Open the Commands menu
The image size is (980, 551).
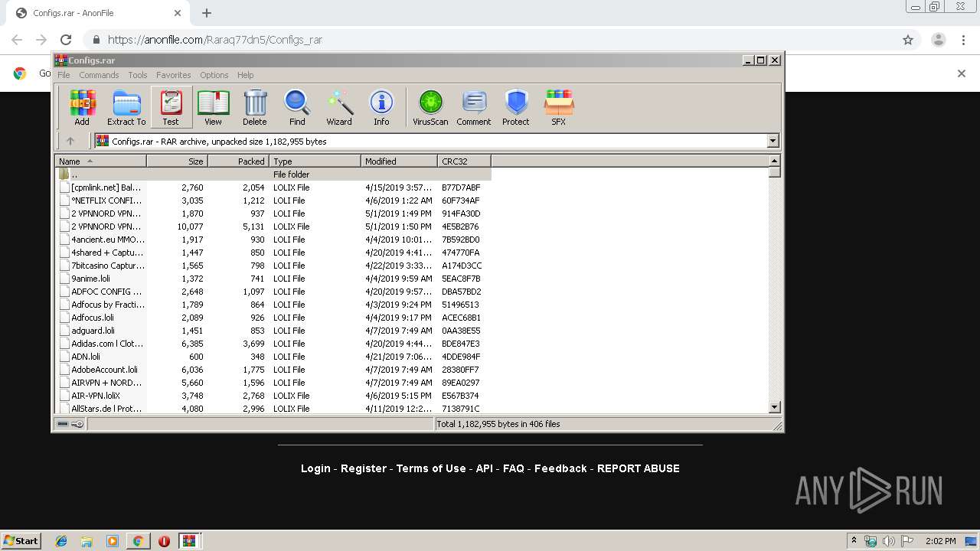[99, 75]
